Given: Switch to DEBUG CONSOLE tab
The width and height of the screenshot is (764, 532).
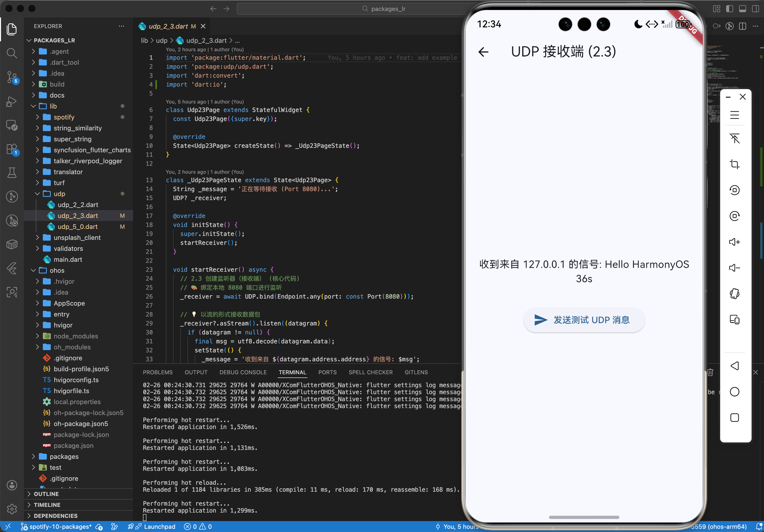Looking at the screenshot, I should (x=243, y=372).
